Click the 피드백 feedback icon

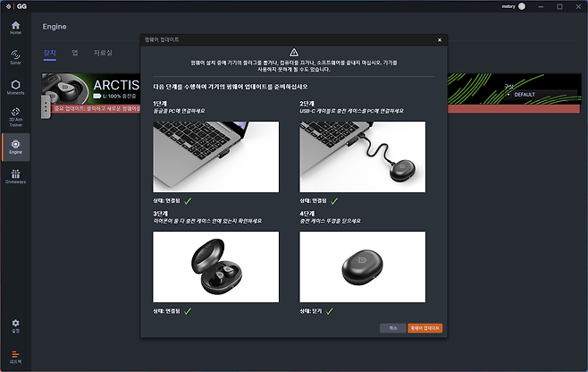click(x=15, y=355)
